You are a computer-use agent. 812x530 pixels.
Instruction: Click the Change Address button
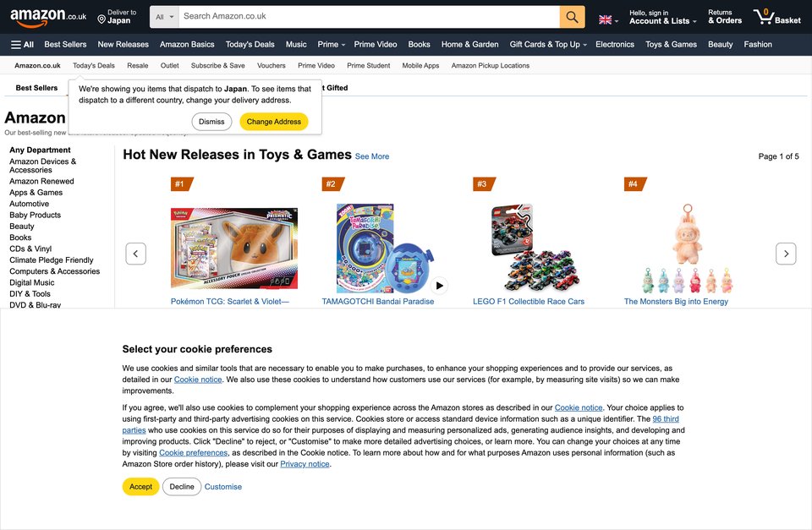273,122
